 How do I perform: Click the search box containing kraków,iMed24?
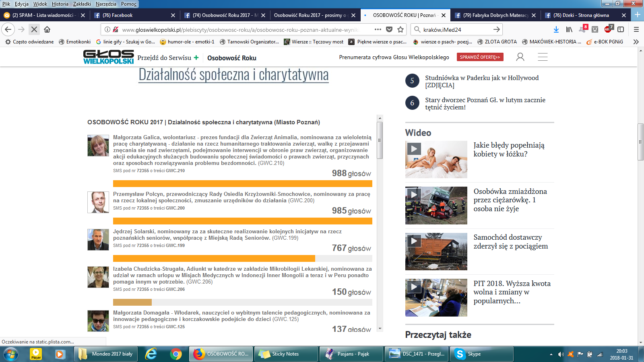455,29
